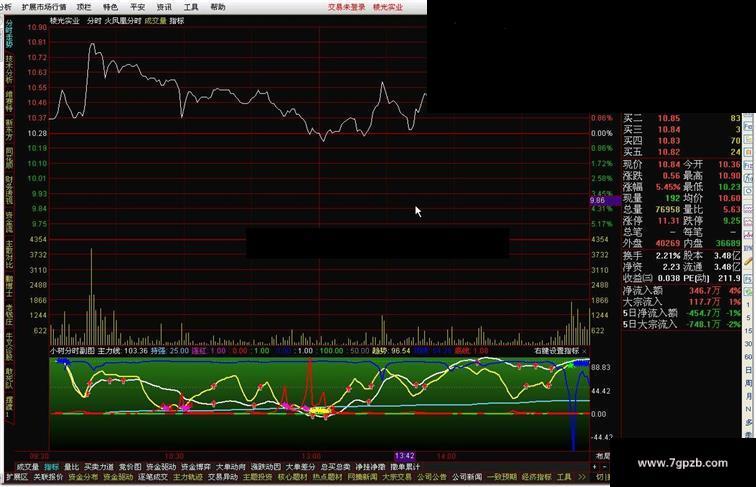Switch to the 量比 tab
Screen dimensions: 756x487
[x=71, y=467]
